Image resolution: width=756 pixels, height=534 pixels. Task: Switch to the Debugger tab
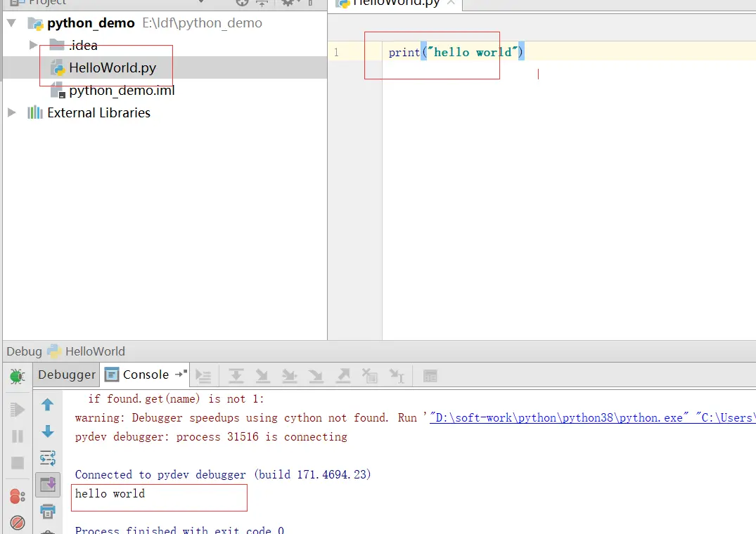(x=67, y=375)
